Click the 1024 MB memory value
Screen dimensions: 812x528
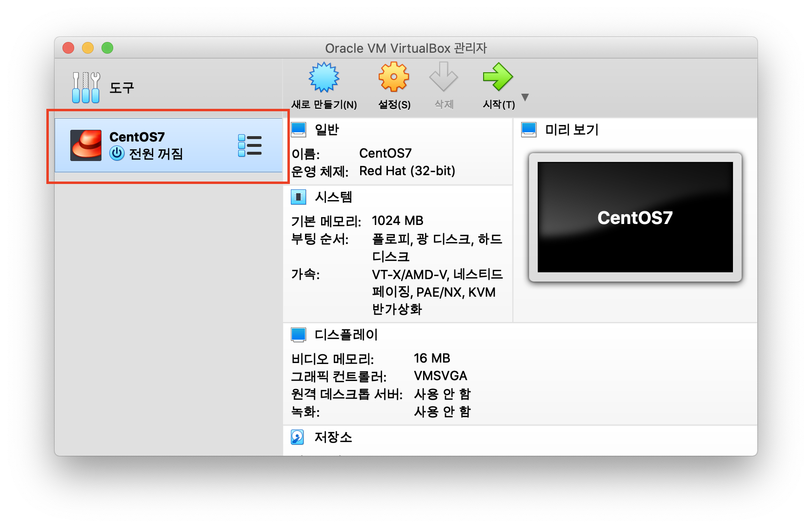[x=398, y=221]
